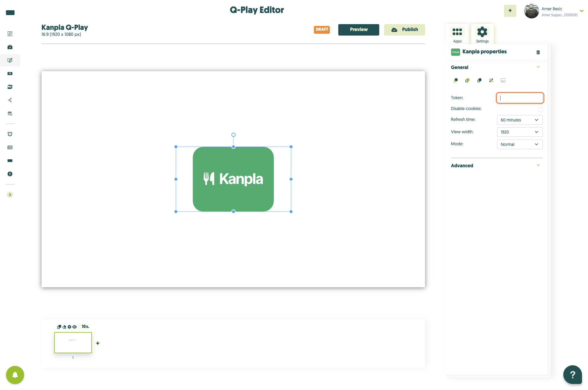Click the Amer Besic profile avatar
The image size is (588, 390).
(531, 11)
